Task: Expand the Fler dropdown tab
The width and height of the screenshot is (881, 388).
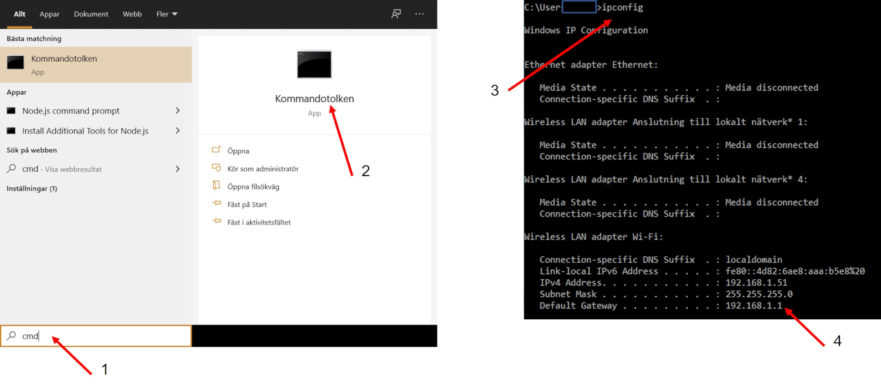Action: pyautogui.click(x=167, y=14)
